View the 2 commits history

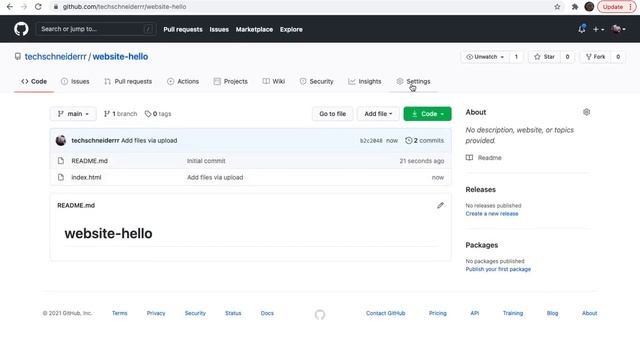(x=424, y=140)
